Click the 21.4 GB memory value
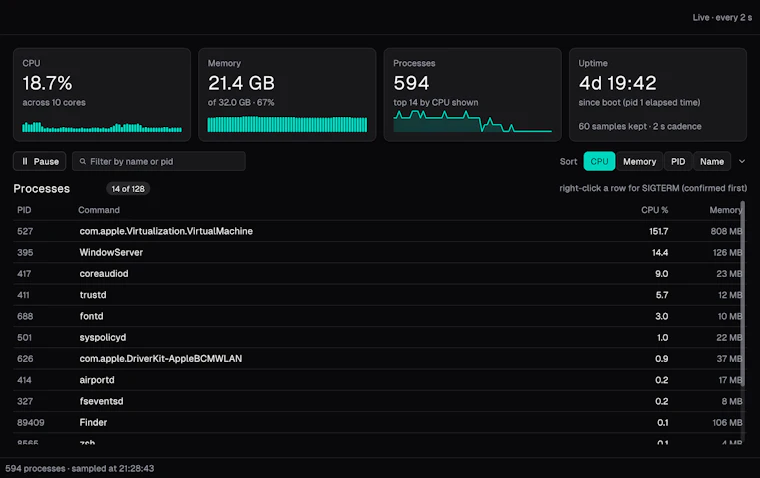The width and height of the screenshot is (760, 478). [x=241, y=83]
